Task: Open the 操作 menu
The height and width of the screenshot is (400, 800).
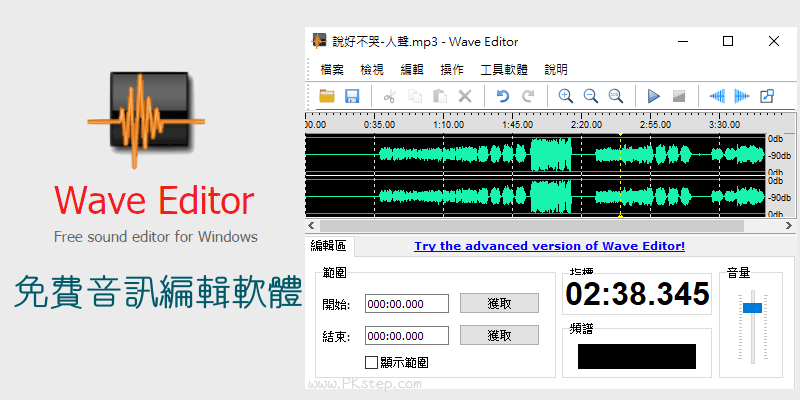Action: [x=452, y=70]
